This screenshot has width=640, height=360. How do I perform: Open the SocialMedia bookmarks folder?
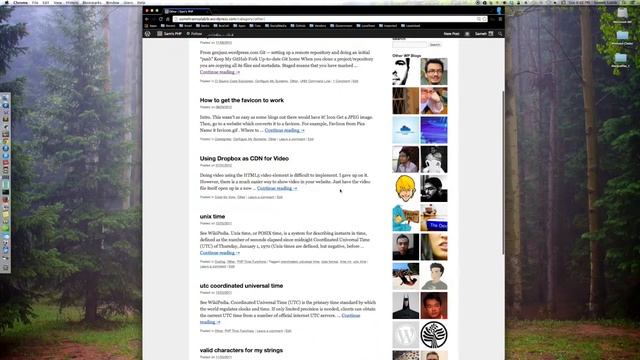[276, 26]
